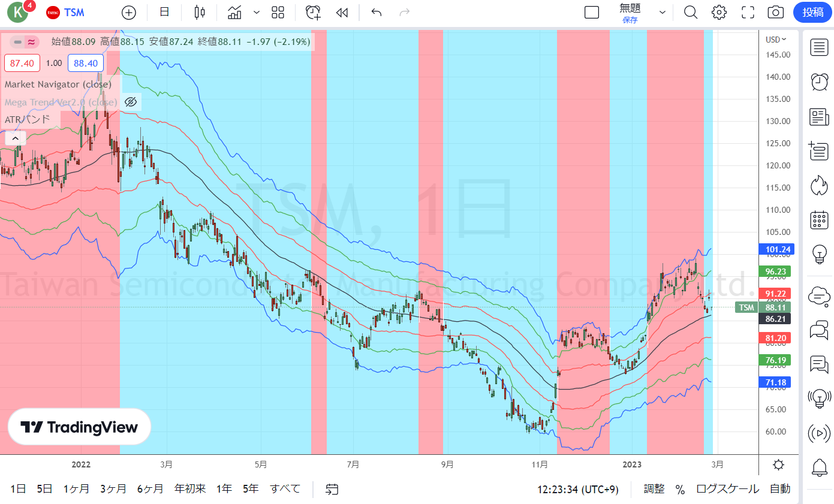
Task: Enter fullscreen mode
Action: coord(748,12)
